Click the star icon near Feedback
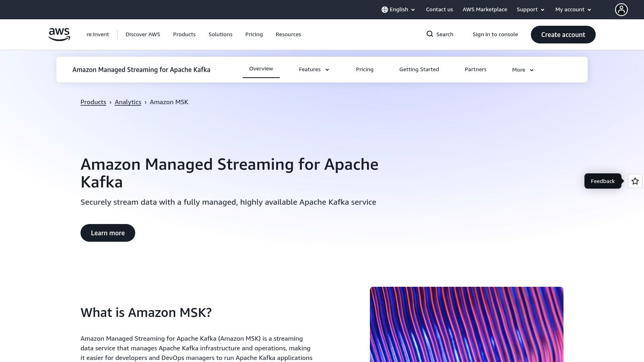The height and width of the screenshot is (362, 644). coord(635,181)
